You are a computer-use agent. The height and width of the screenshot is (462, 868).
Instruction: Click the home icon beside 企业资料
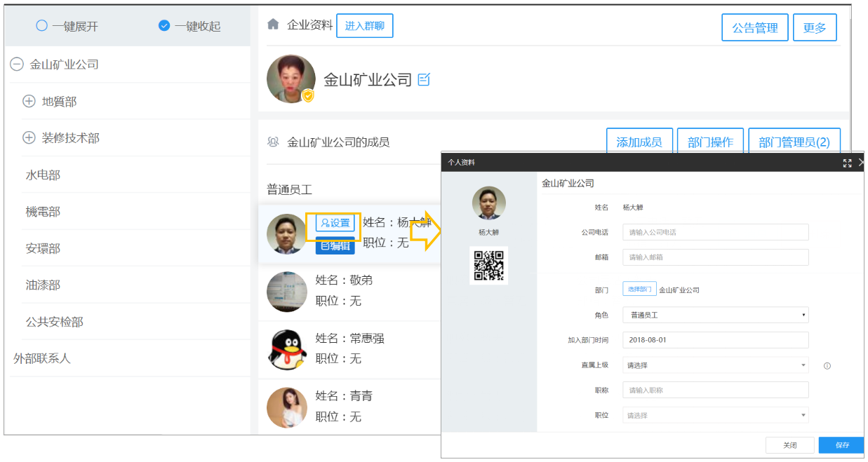(274, 25)
